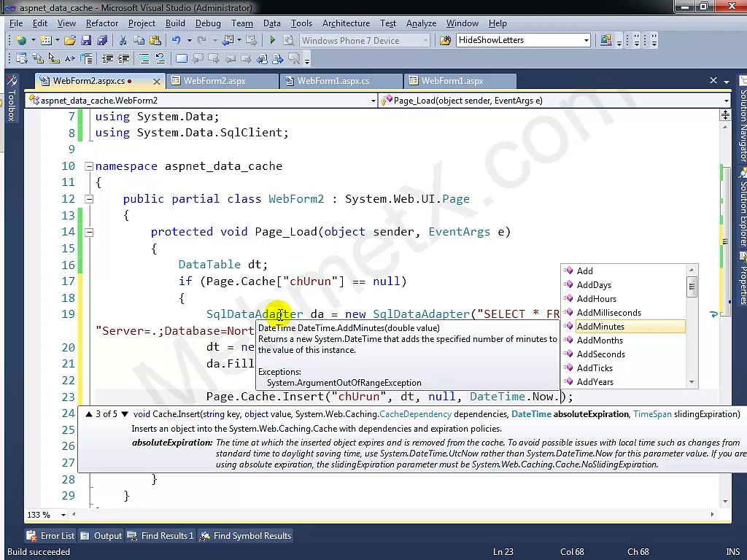Show previous Cache.Insert overload arrow
This screenshot has height=560, width=747.
pos(88,414)
